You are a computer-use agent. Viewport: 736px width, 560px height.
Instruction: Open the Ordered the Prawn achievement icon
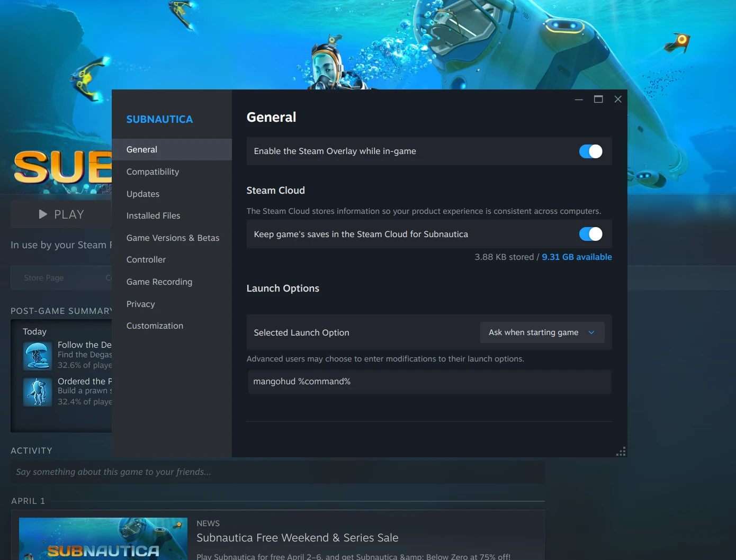coord(38,392)
